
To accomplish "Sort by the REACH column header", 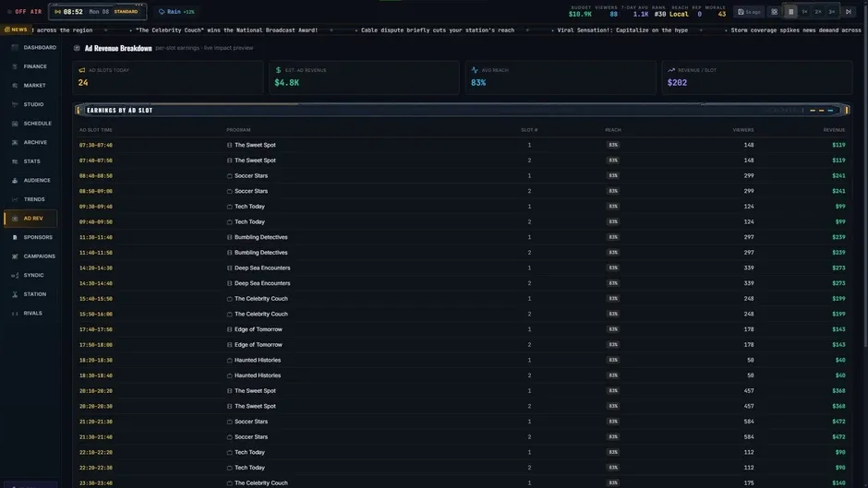I will click(x=613, y=130).
